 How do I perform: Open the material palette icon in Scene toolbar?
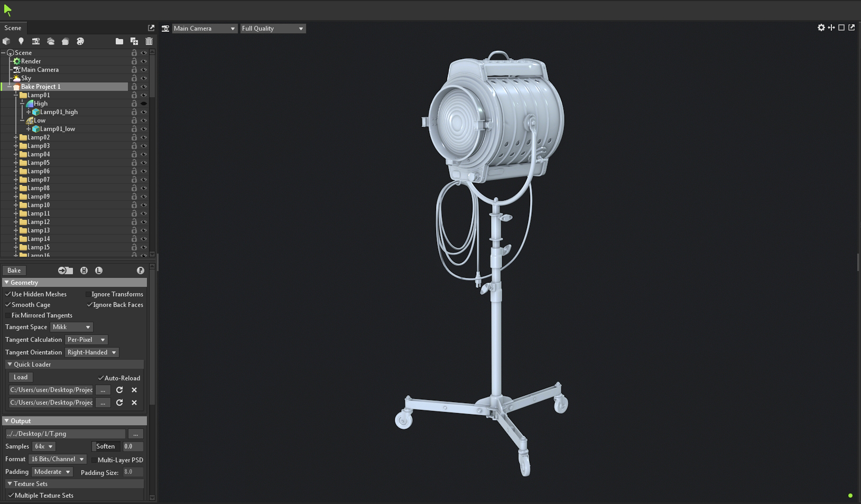[x=80, y=41]
